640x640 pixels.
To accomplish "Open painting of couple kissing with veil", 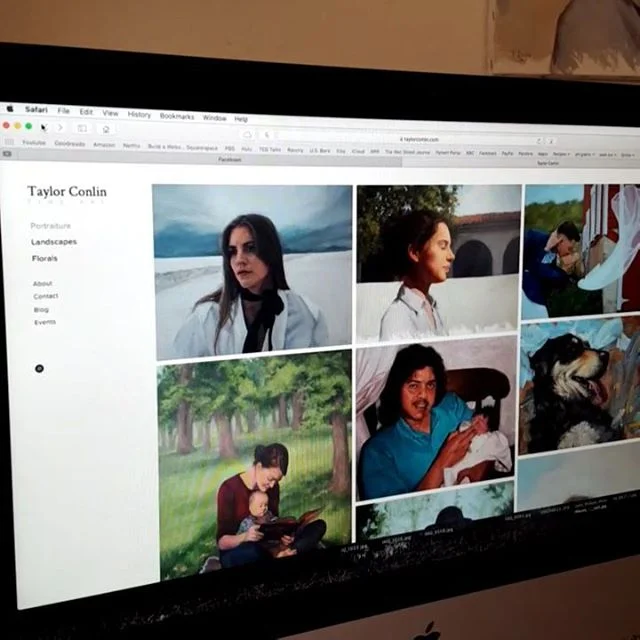I will 582,251.
